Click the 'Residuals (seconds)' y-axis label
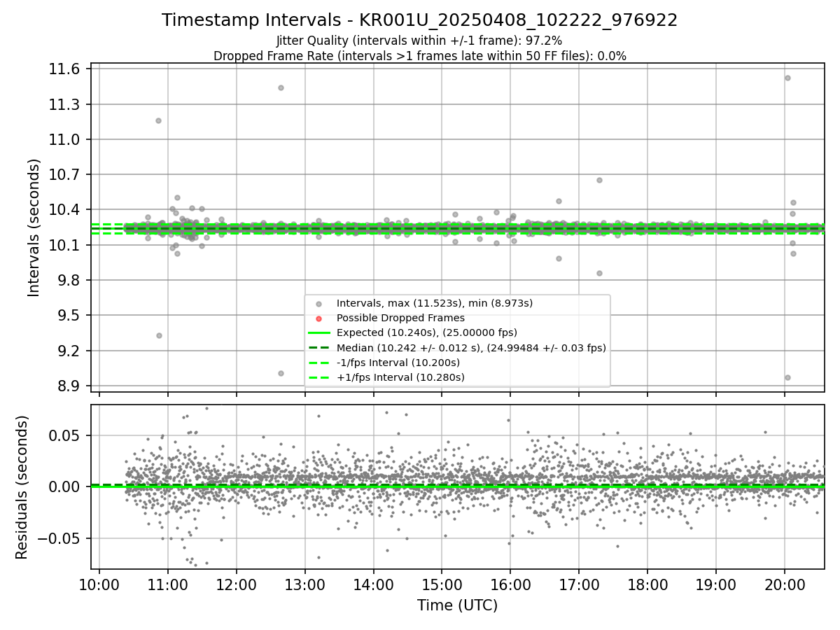The height and width of the screenshot is (630, 840). click(x=22, y=487)
